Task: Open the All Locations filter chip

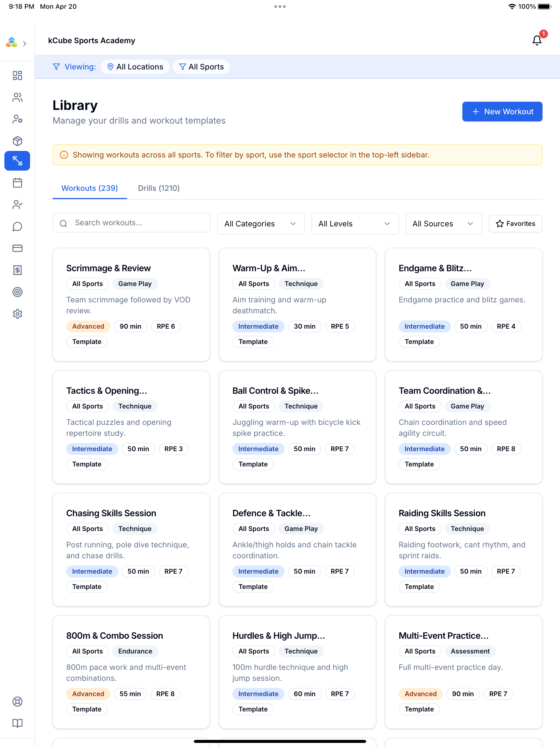Action: point(135,67)
